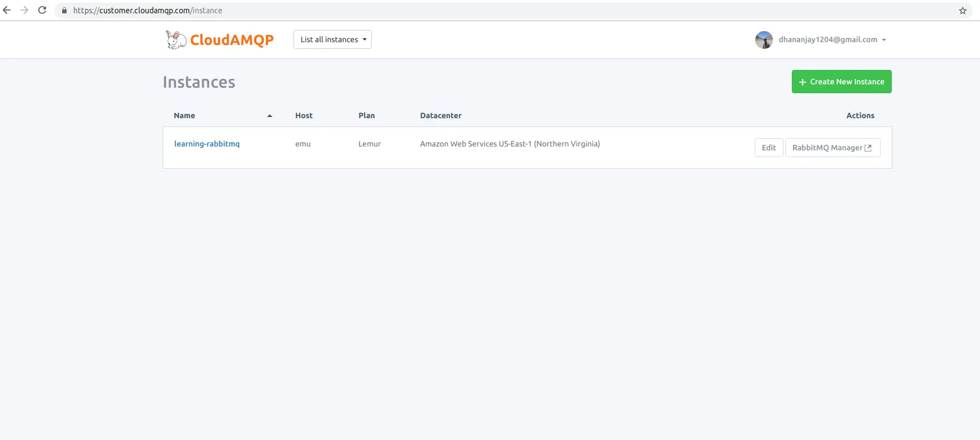Click the Amazon Web Services US-East-1 datacenter text

point(510,144)
